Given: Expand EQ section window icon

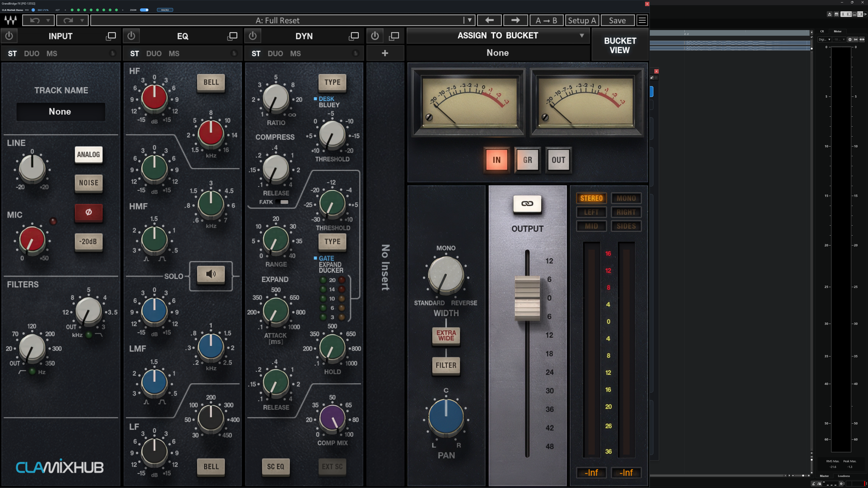Looking at the screenshot, I should [232, 36].
